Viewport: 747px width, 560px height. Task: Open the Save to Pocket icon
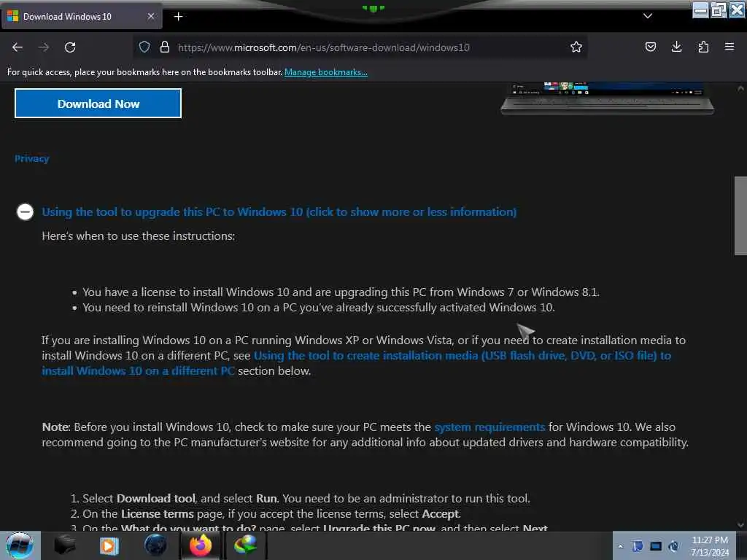pos(650,47)
